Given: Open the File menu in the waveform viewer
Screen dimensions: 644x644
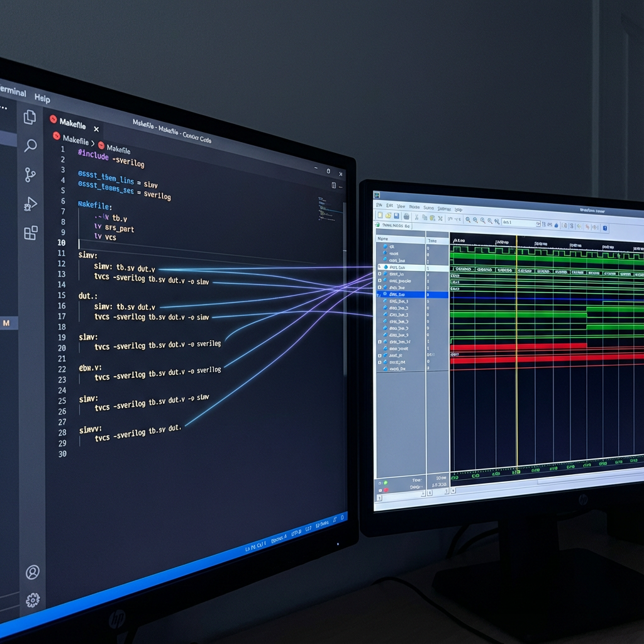Looking at the screenshot, I should 379,205.
